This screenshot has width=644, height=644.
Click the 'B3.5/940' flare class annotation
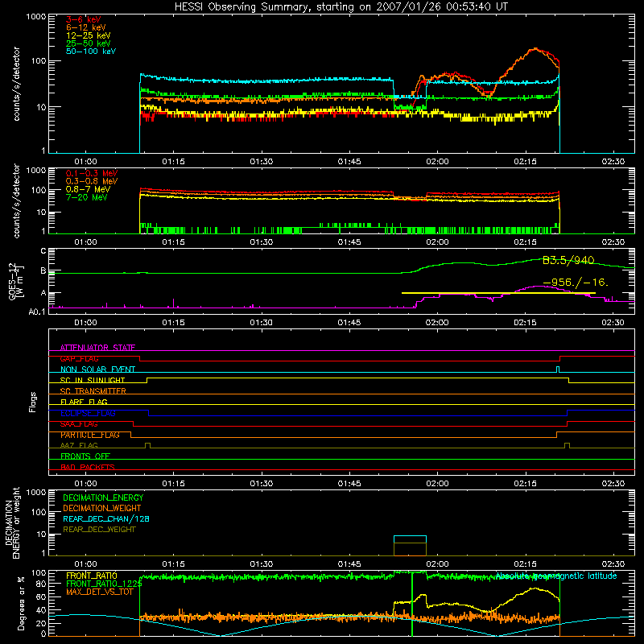(x=568, y=260)
